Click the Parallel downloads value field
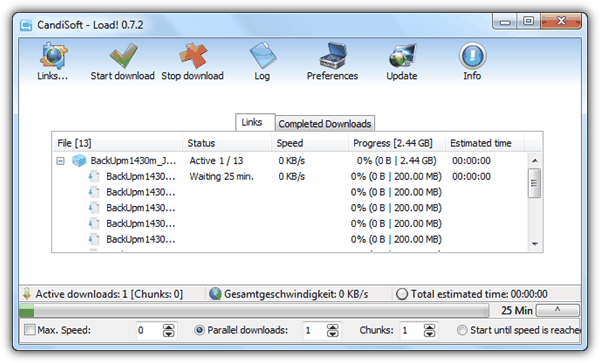This screenshot has width=600, height=362. coord(315,330)
